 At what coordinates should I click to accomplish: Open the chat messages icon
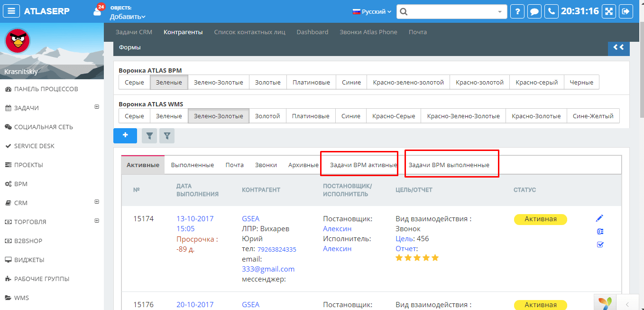[534, 11]
